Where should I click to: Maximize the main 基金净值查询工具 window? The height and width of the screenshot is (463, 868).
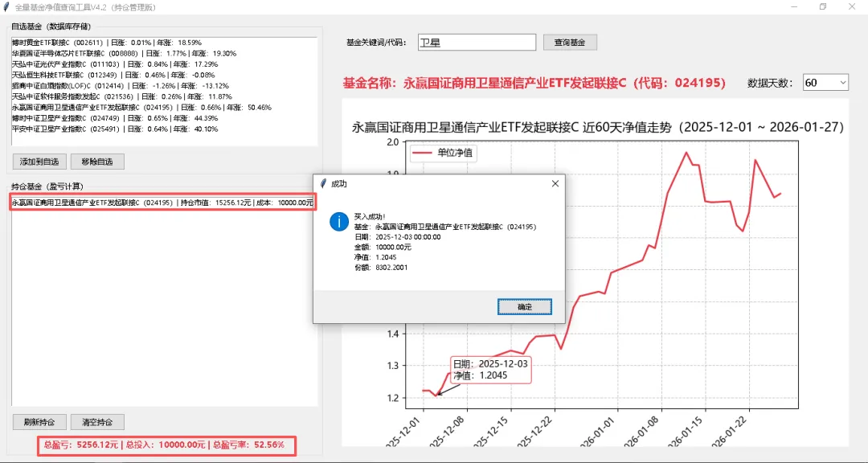823,6
